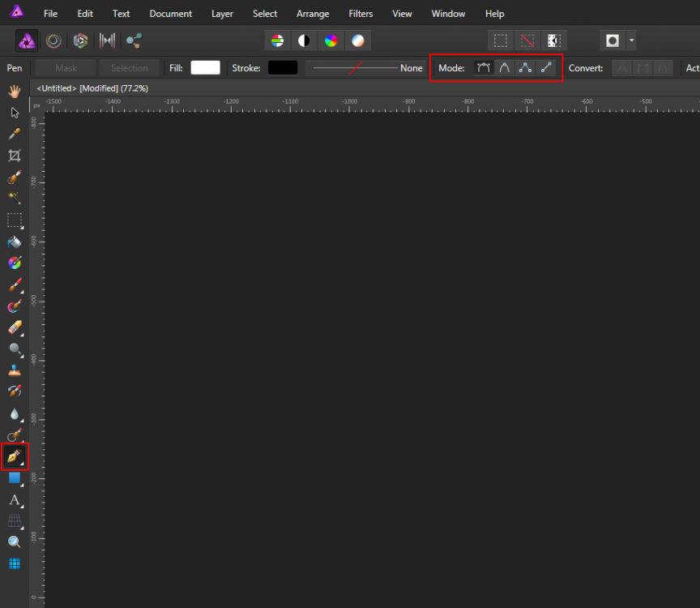Click the Selection button in context toolbar
This screenshot has width=700, height=608.
coord(130,67)
